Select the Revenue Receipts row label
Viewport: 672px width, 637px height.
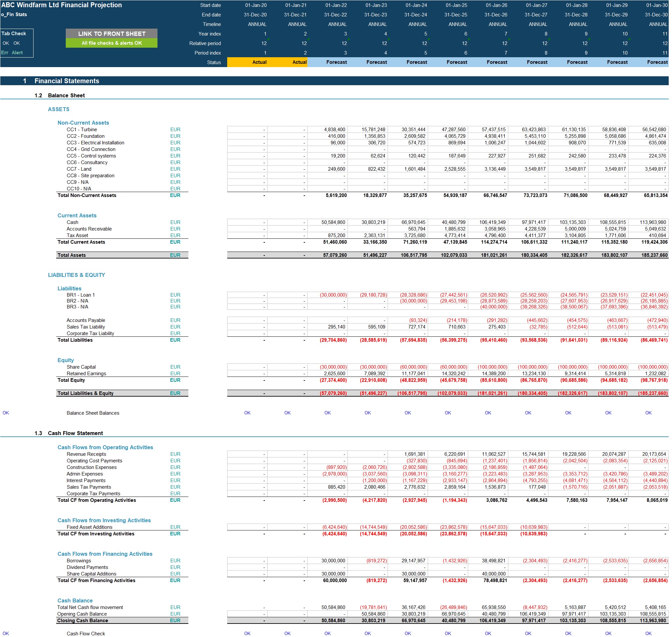(86, 454)
